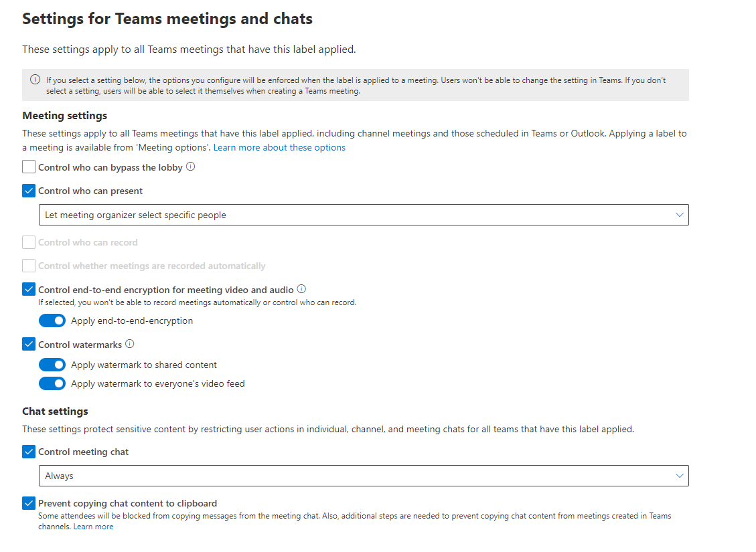Toggle Apply watermark to shared content
Viewport: 756px width, 552px height.
52,365
